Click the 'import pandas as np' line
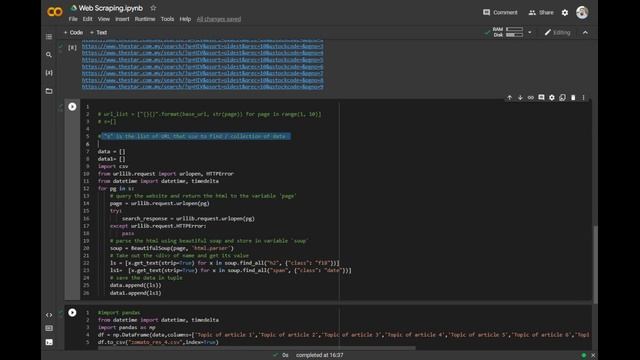 tap(127, 327)
